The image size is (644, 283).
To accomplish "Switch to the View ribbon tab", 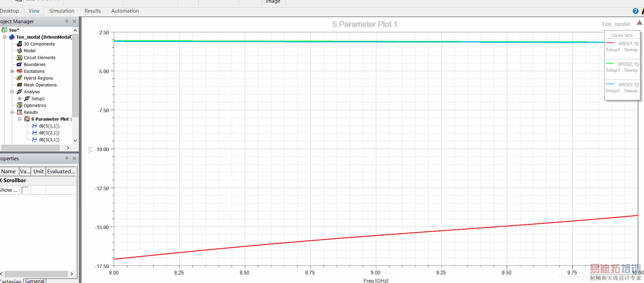I will [x=34, y=11].
